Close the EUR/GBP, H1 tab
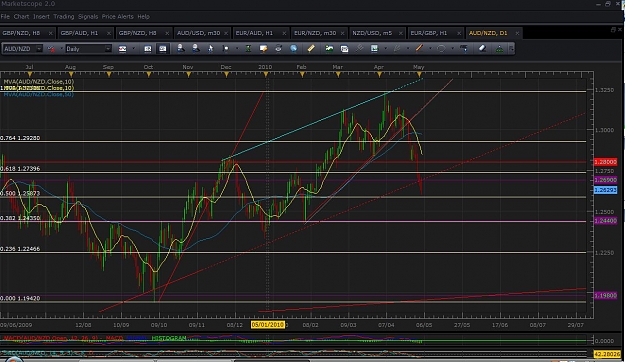Screen dimensions: 625x362 [459, 33]
